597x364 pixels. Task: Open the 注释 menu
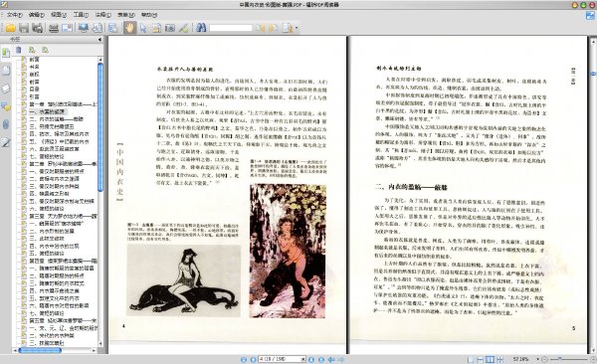[x=102, y=15]
